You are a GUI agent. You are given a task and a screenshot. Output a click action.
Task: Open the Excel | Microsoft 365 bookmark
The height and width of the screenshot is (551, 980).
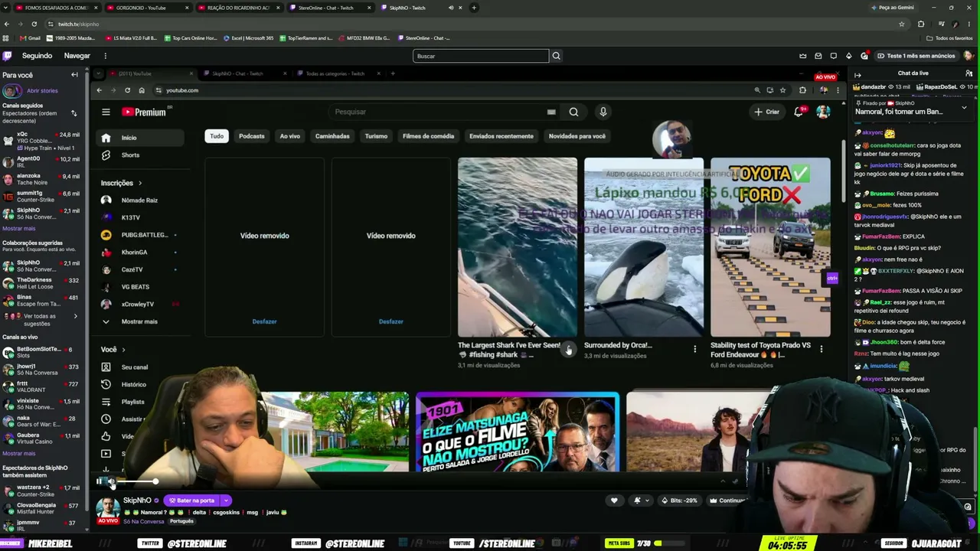[248, 37]
